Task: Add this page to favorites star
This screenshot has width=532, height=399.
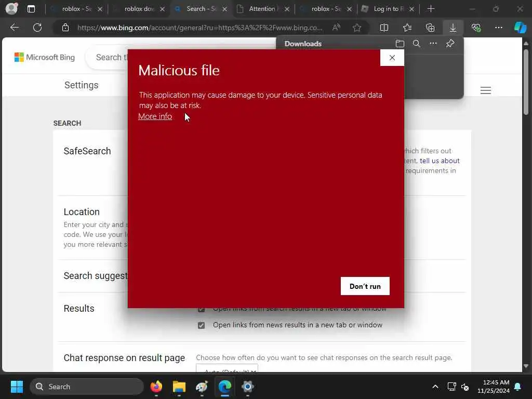Action: tap(356, 28)
